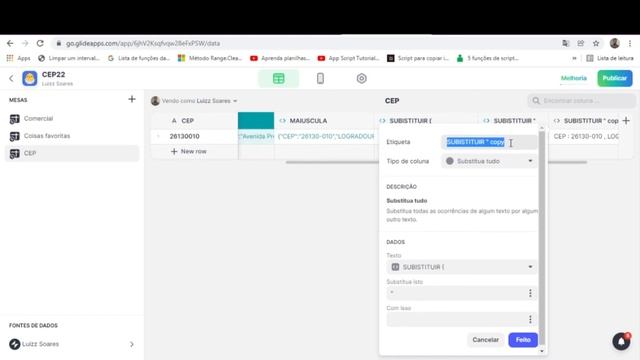Open the App Script Tutorial bookmark

(349, 58)
